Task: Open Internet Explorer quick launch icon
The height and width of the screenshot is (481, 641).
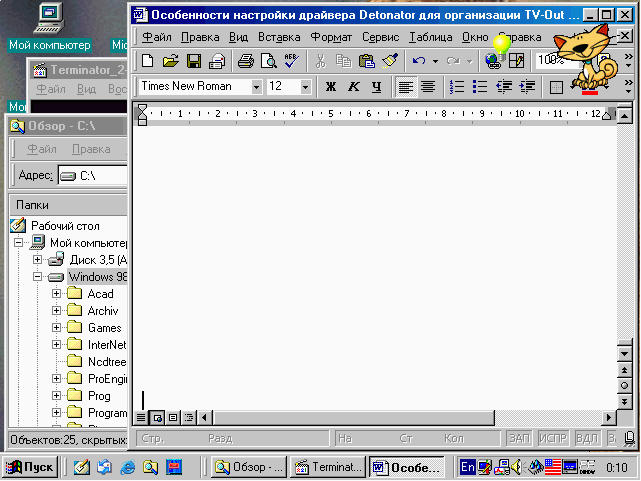Action: click(128, 467)
